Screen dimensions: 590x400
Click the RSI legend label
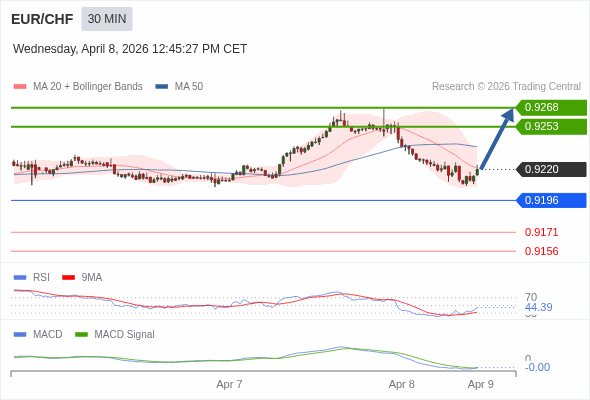click(41, 278)
